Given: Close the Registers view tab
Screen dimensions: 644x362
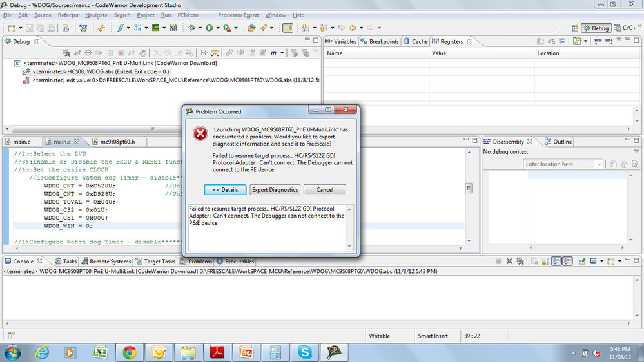Looking at the screenshot, I should coord(469,41).
